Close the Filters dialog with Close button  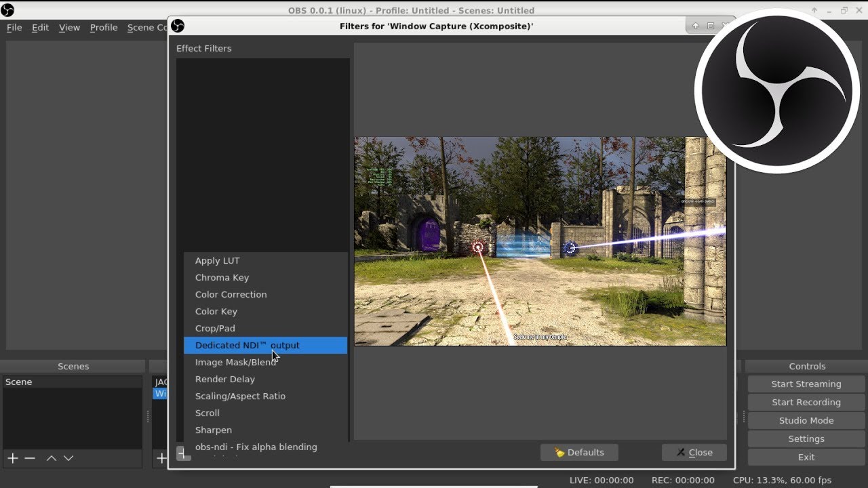tap(694, 452)
